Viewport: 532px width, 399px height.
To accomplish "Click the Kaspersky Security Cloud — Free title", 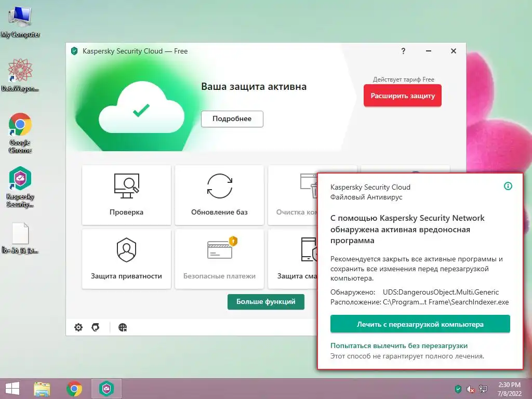I will coord(135,51).
